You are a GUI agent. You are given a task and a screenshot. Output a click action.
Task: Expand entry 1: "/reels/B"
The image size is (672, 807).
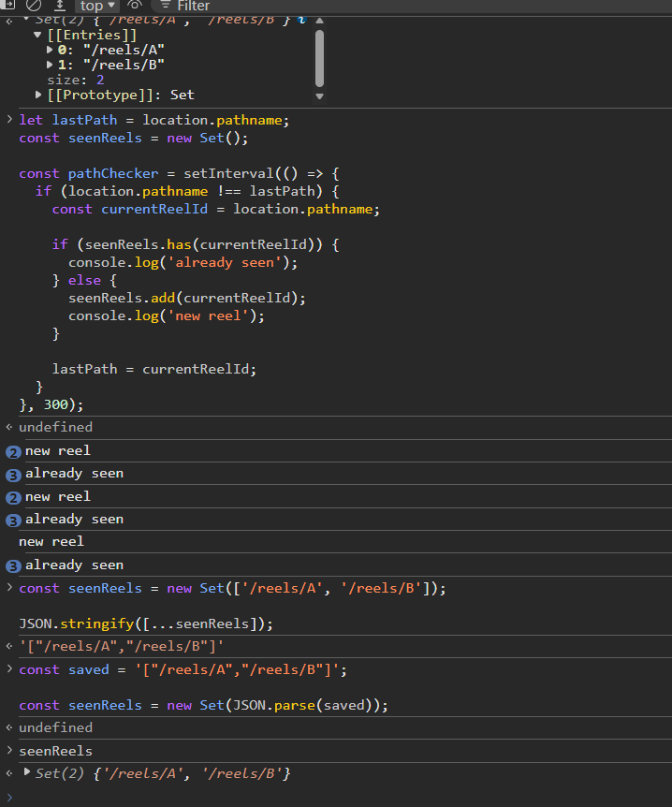50,65
